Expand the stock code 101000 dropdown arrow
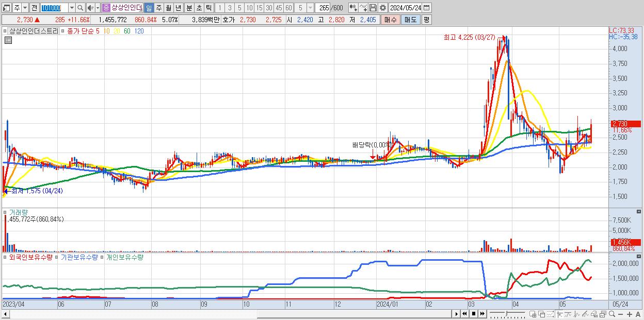The image size is (644, 320). click(72, 8)
